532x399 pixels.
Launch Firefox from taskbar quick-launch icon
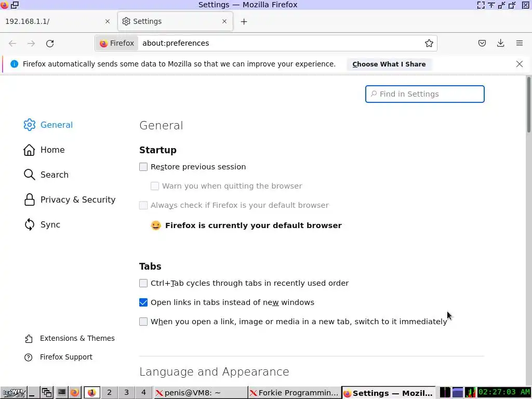click(x=75, y=393)
